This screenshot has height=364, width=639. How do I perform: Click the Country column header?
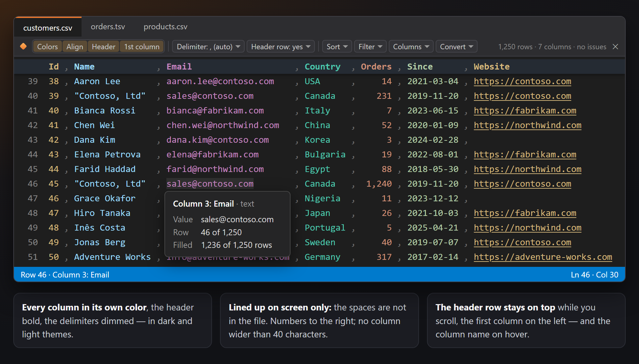(x=322, y=67)
